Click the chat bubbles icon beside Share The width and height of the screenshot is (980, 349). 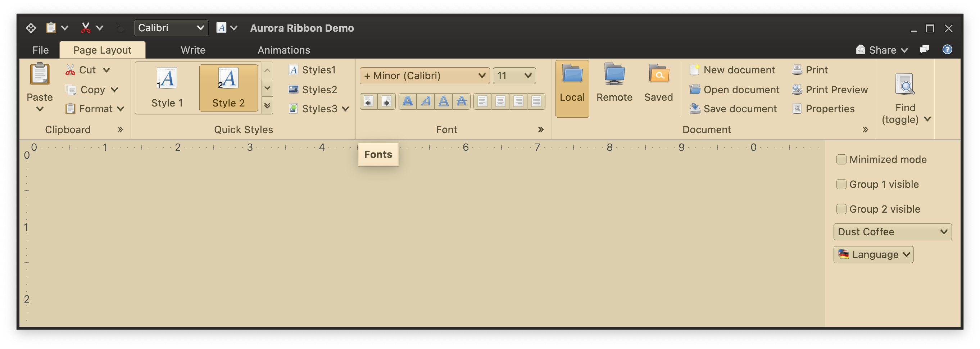click(x=924, y=50)
